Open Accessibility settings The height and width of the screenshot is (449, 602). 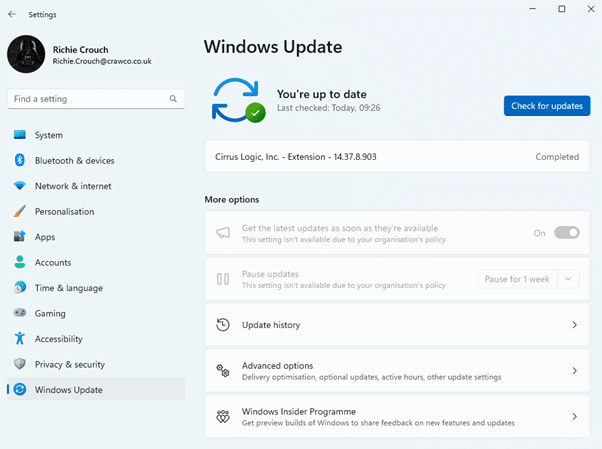(96, 338)
